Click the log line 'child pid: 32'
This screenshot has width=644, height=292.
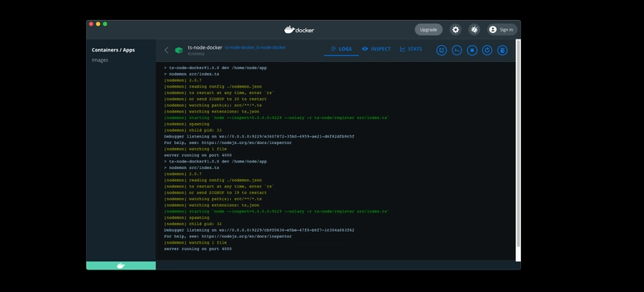[x=193, y=224]
